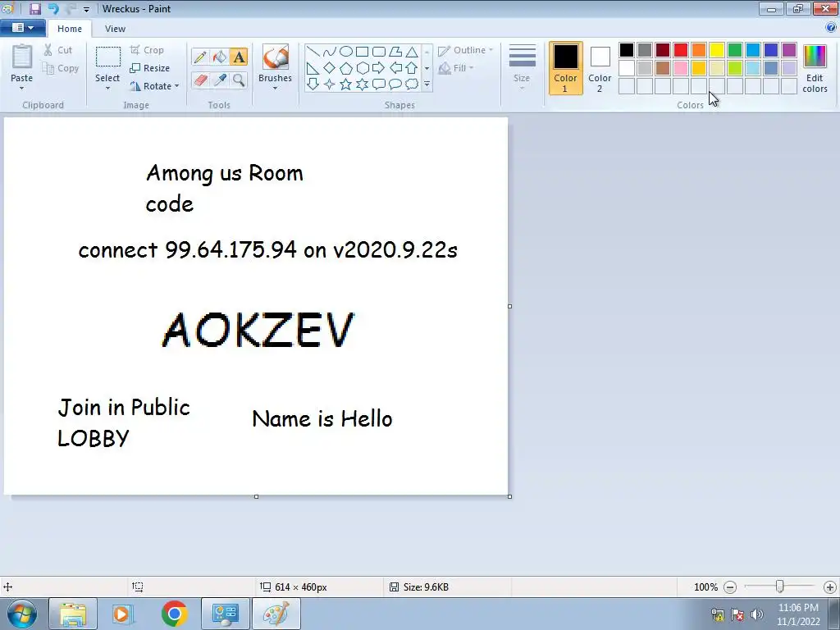Viewport: 840px width, 630px height.
Task: Open the Size dropdown
Action: point(522,66)
